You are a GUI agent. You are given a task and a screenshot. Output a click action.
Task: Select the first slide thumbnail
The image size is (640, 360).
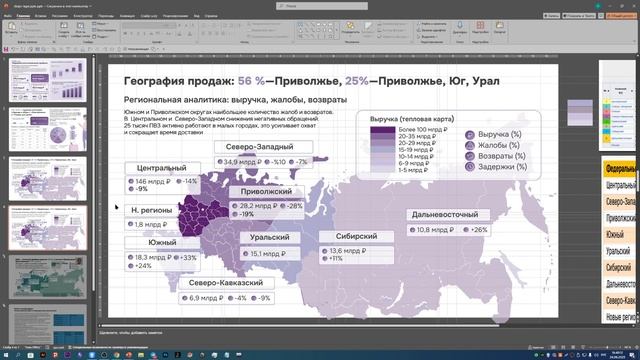(x=48, y=80)
